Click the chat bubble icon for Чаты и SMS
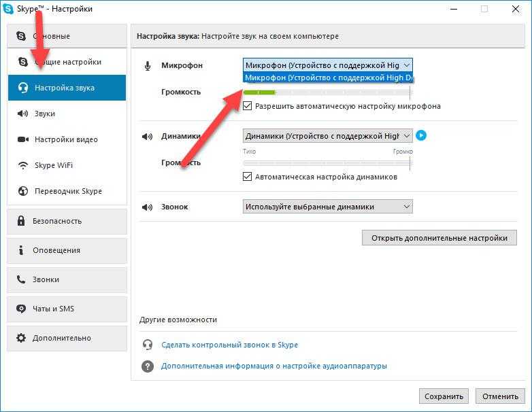The width and height of the screenshot is (532, 412). point(21,309)
